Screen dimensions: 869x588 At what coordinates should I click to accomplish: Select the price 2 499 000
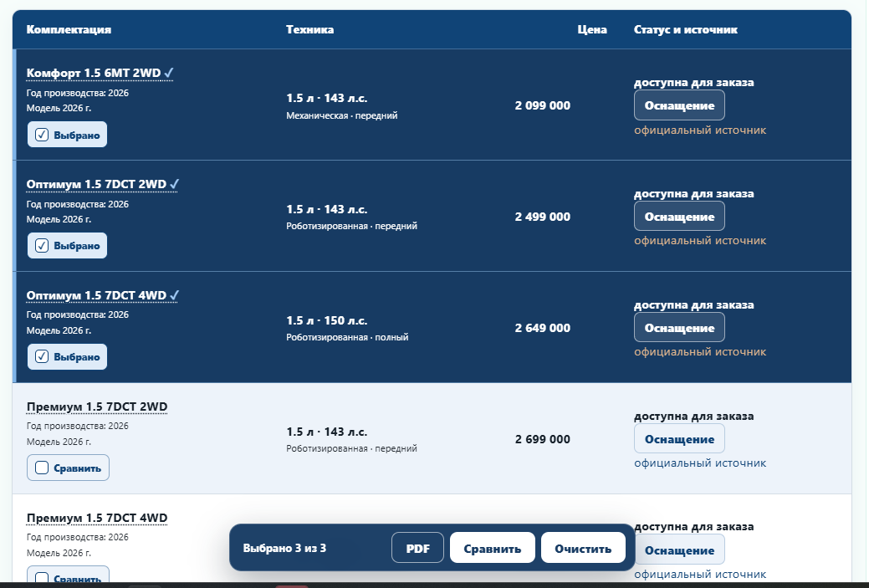coord(543,217)
